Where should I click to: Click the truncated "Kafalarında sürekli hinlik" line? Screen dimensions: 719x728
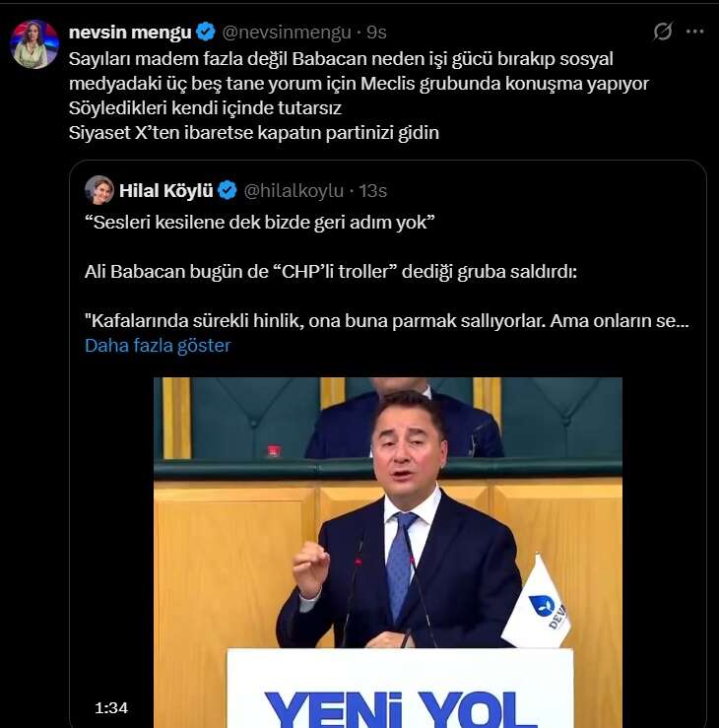tap(386, 321)
